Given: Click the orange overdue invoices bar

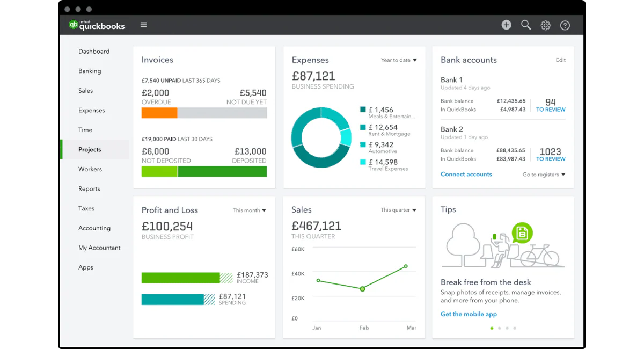Looking at the screenshot, I should coord(159,113).
